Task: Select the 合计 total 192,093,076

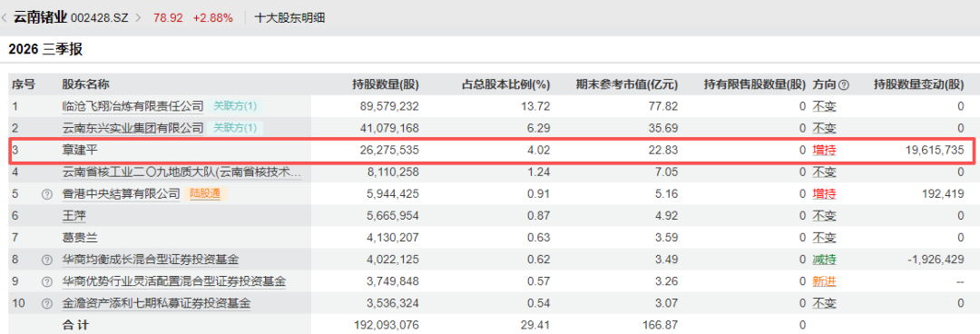Action: point(387,325)
